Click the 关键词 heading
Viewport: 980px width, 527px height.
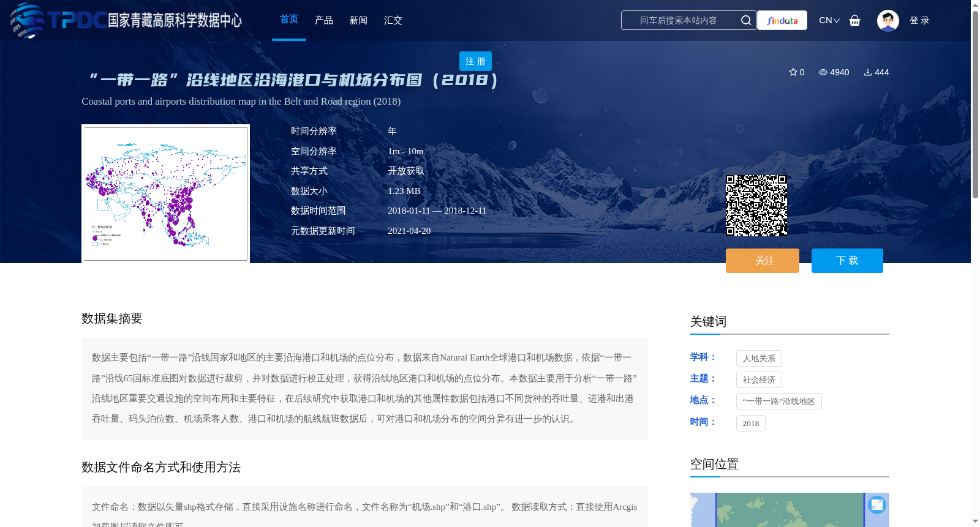pos(709,321)
